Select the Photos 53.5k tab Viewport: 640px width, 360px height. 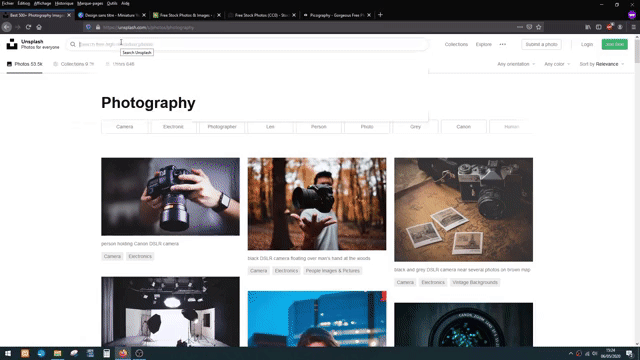tap(24, 64)
